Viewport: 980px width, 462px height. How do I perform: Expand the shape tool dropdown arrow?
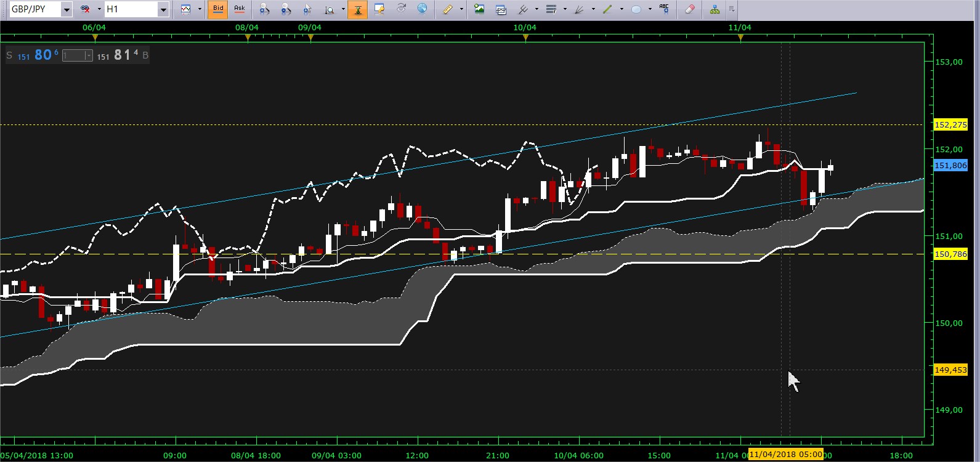pyautogui.click(x=650, y=9)
